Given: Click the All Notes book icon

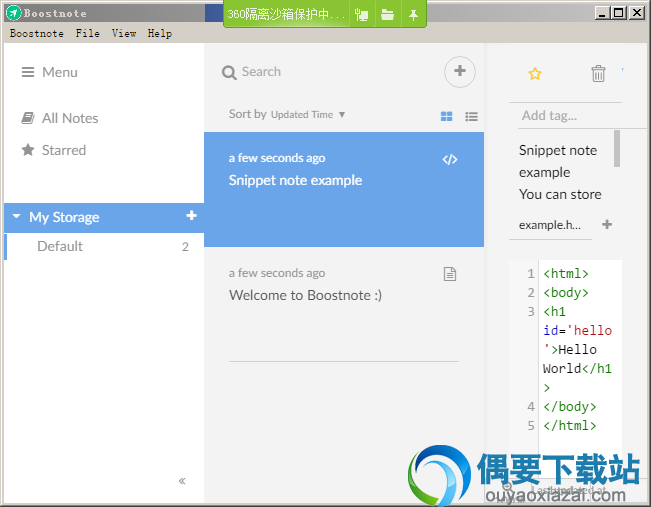Looking at the screenshot, I should [28, 118].
